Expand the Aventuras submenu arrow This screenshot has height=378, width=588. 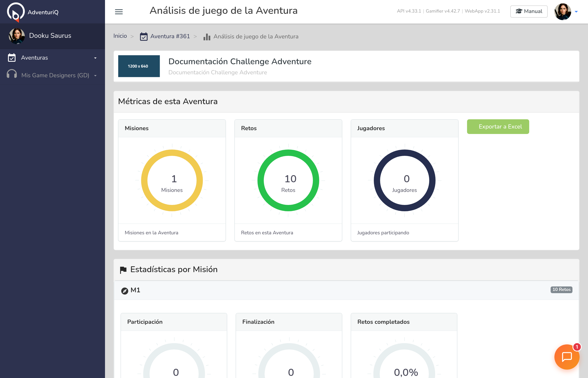tap(95, 58)
